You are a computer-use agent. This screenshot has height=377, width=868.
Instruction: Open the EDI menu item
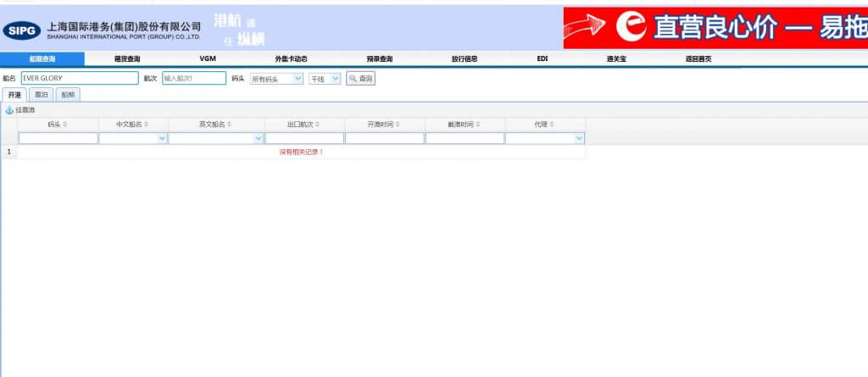tap(542, 58)
